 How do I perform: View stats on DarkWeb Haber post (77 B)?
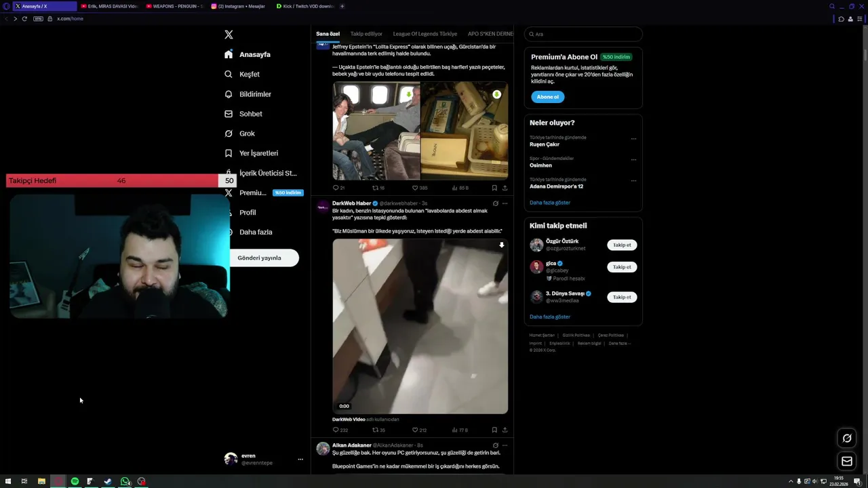(x=455, y=430)
